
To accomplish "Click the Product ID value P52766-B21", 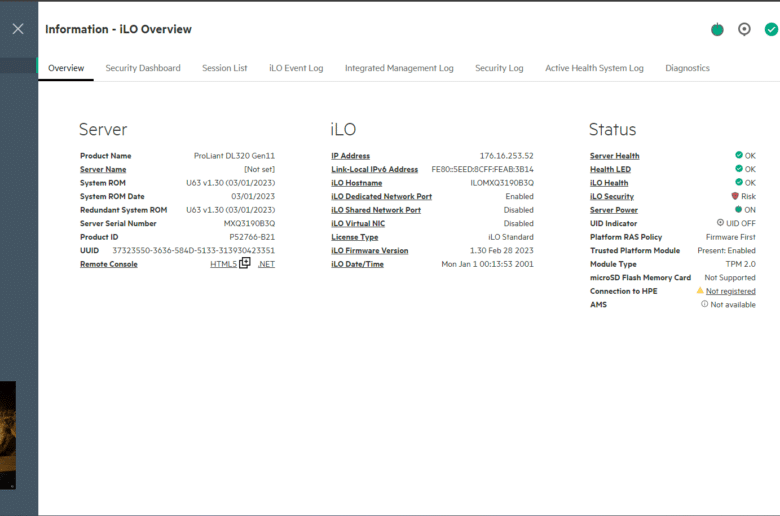I will pyautogui.click(x=252, y=237).
